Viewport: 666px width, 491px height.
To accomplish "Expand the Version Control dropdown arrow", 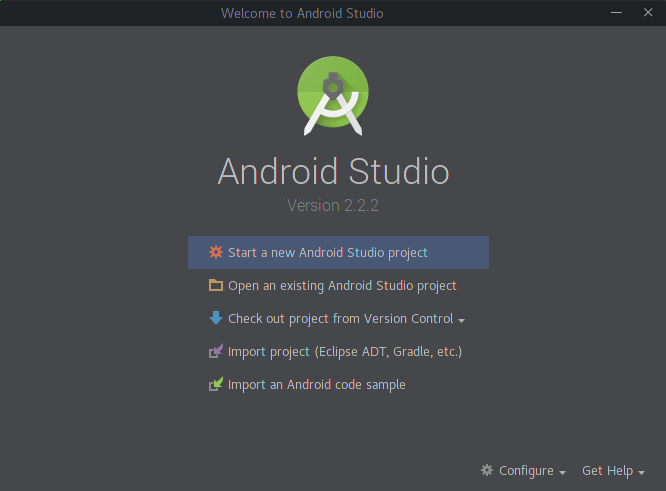I will point(462,321).
